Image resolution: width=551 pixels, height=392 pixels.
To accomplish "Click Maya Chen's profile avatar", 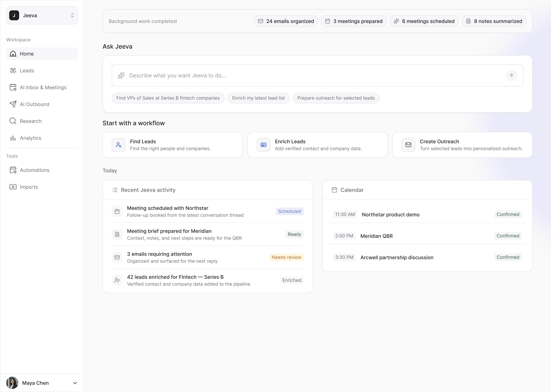I will coord(12,383).
